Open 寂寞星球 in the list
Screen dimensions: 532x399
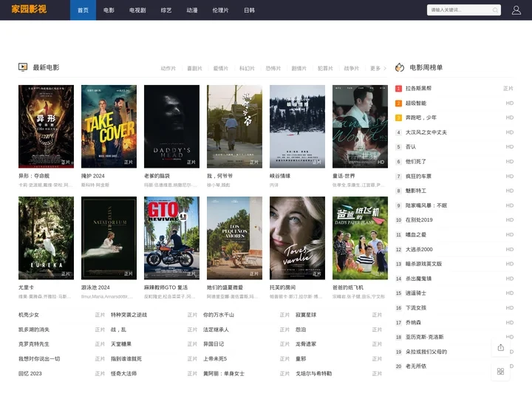point(306,315)
